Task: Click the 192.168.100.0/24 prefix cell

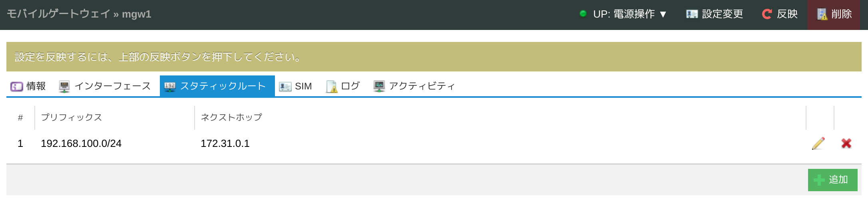Action: click(x=81, y=144)
